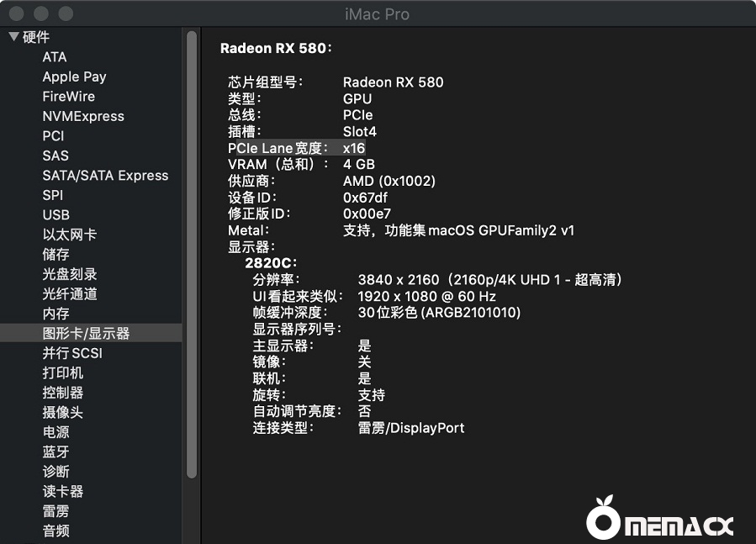This screenshot has height=544, width=756.
Task: Open the PCI section
Action: tap(53, 136)
